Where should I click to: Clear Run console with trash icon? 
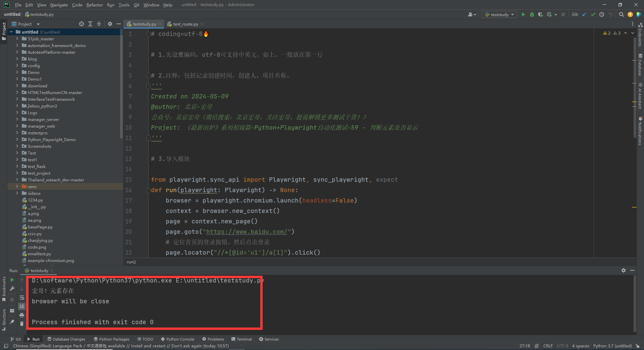pyautogui.click(x=22, y=324)
